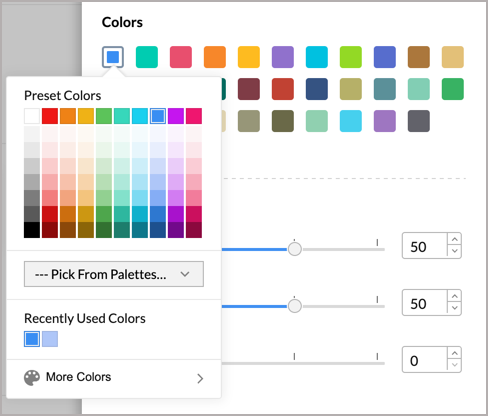Select the dark gray swatch in third row
Viewport: 488px width, 416px height.
pyautogui.click(x=419, y=121)
